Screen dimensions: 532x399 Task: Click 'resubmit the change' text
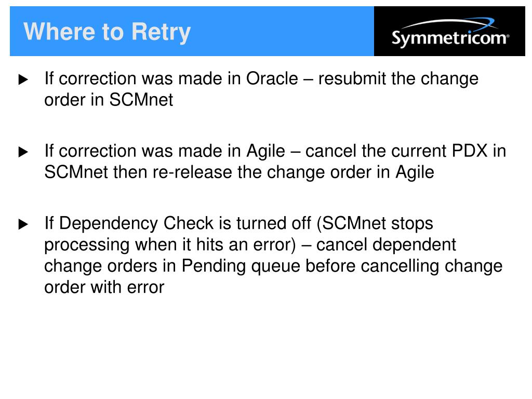click(x=398, y=79)
